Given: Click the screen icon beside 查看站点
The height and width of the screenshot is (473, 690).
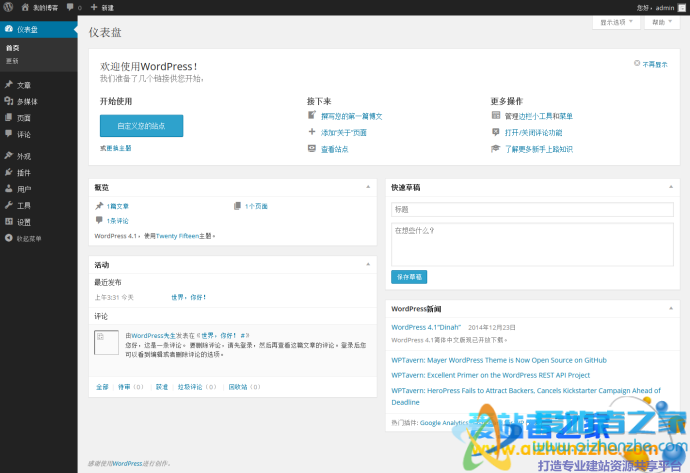Looking at the screenshot, I should pos(312,148).
